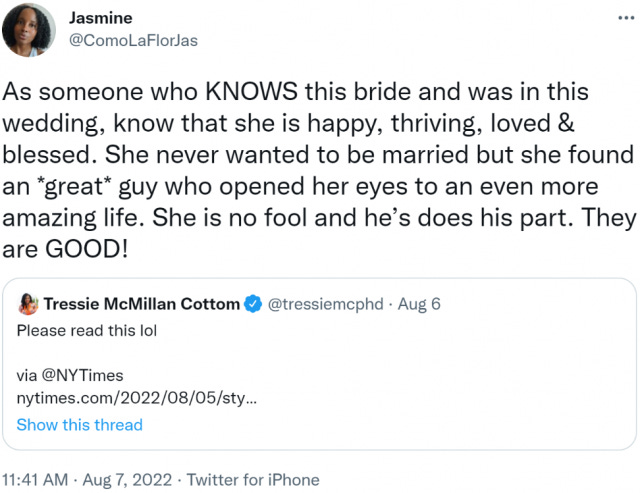
Task: Click the 'via' line in quoted tweet
Action: click(70, 375)
